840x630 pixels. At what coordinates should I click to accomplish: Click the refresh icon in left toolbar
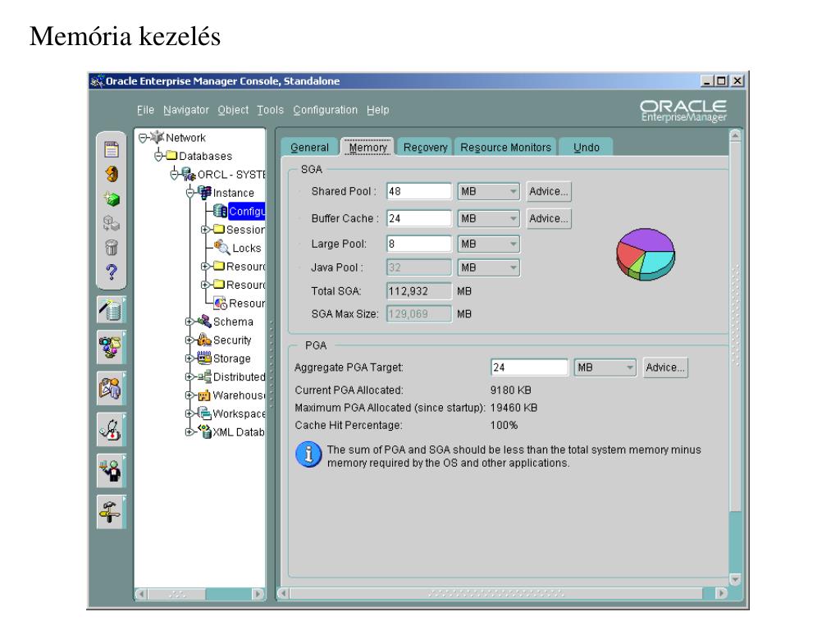pos(112,174)
